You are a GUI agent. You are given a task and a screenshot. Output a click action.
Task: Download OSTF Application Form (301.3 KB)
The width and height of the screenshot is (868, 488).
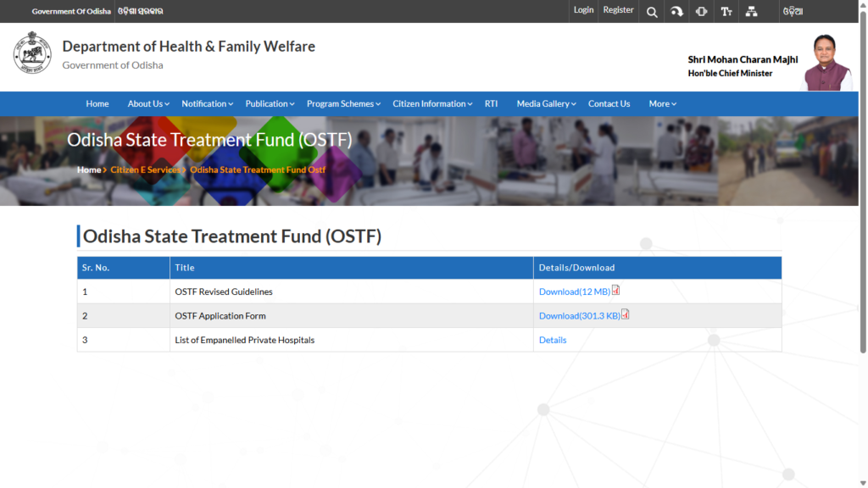coord(580,316)
